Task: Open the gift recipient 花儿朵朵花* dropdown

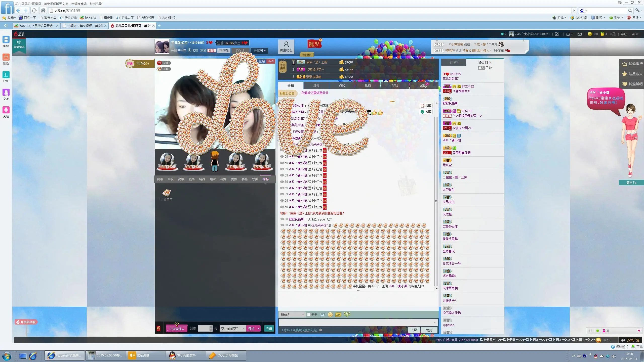Action: coord(233,329)
